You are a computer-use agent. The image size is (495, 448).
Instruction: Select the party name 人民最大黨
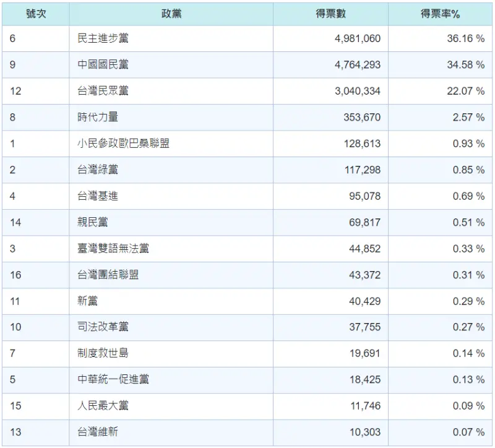tap(103, 405)
